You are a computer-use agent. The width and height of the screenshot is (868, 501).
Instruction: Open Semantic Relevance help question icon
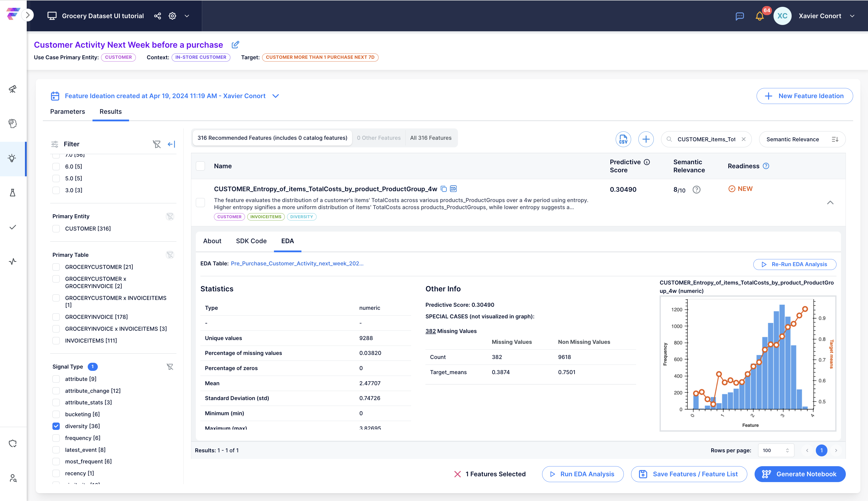(696, 190)
